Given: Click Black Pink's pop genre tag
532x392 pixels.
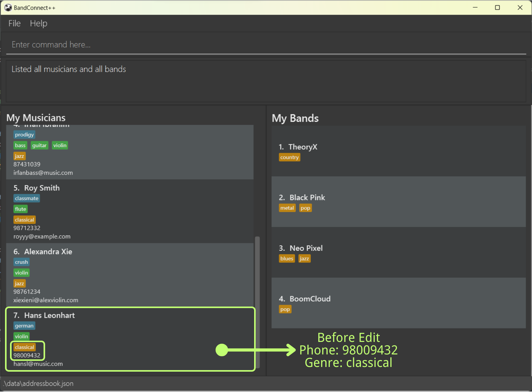Looking at the screenshot, I should [305, 208].
